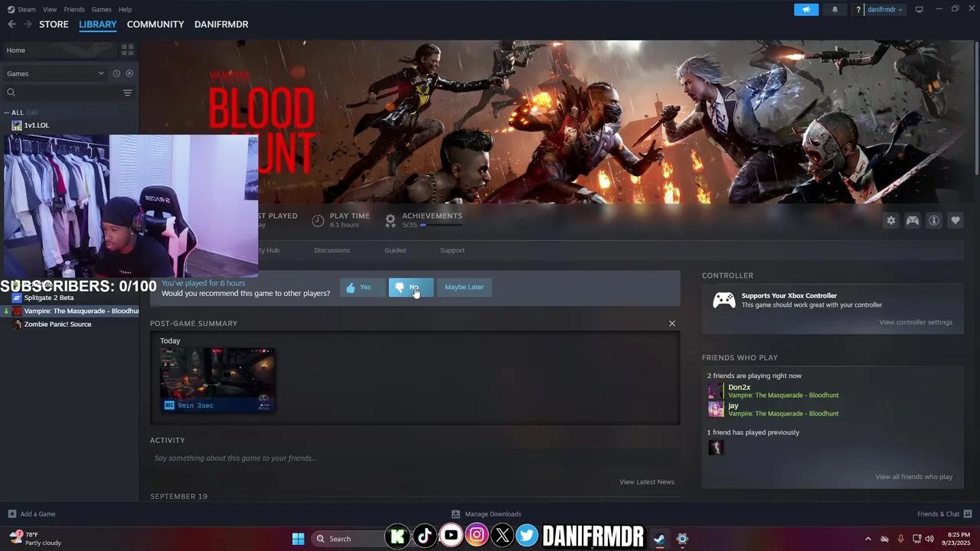Click Add a Game
This screenshot has width=980, height=551.
31,514
